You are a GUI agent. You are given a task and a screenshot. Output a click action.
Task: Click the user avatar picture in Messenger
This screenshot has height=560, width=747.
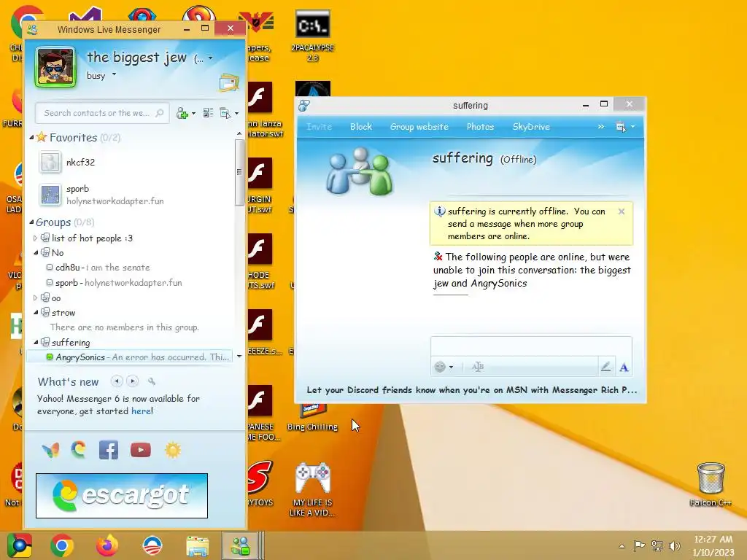click(55, 67)
